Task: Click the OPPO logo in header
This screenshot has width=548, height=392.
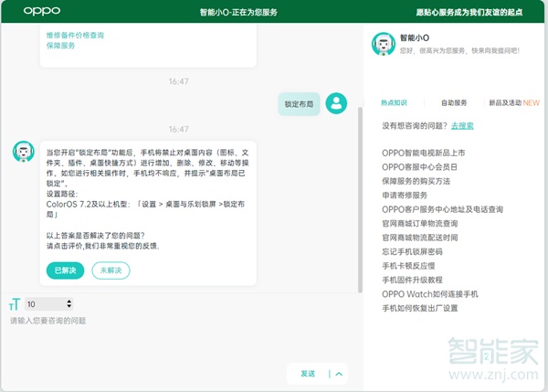Action: (42, 11)
